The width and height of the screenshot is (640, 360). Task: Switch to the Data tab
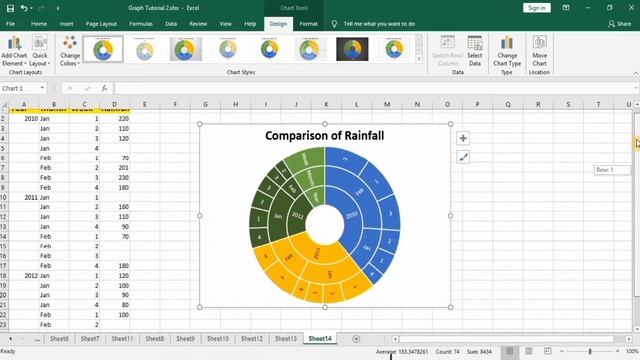[x=171, y=24]
